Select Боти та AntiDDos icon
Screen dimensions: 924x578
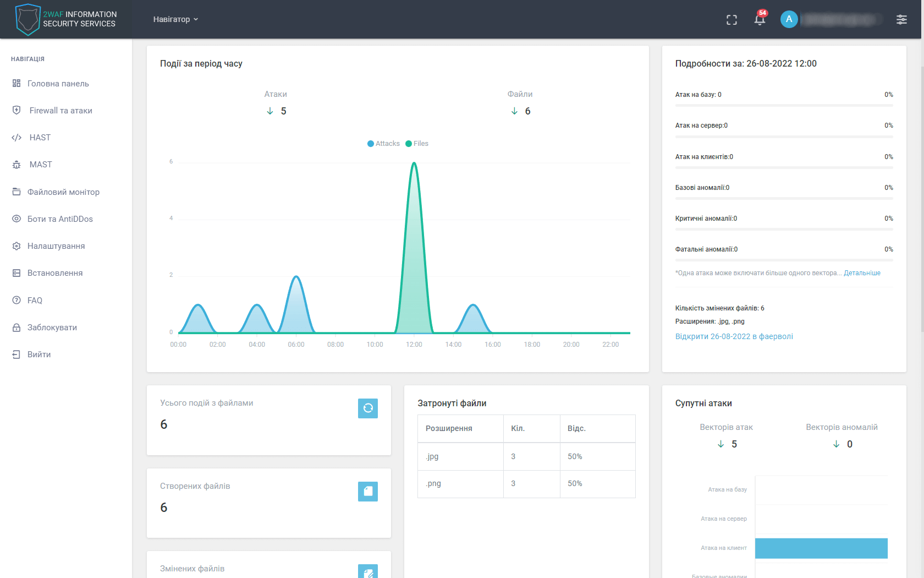16,219
